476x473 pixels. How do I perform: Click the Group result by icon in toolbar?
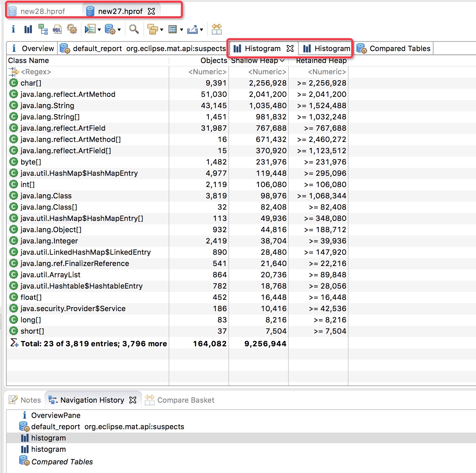152,29
